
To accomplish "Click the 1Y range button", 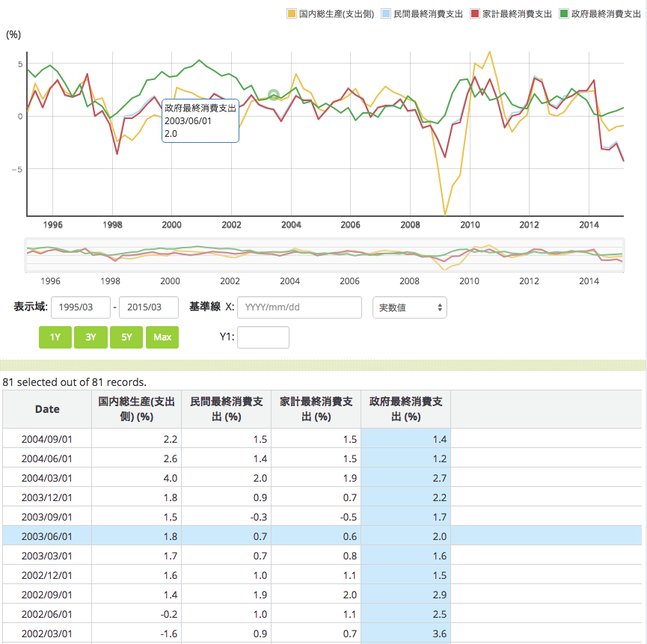I will tap(55, 337).
